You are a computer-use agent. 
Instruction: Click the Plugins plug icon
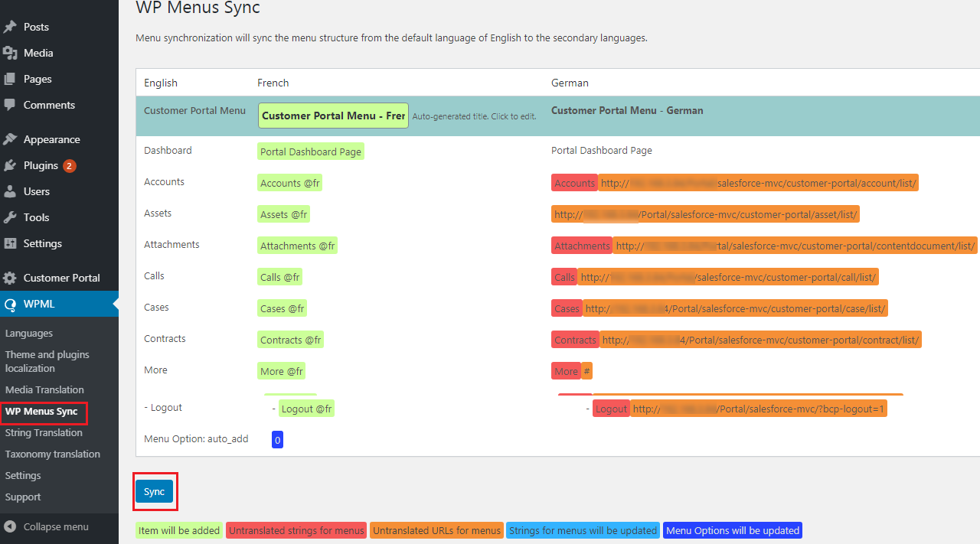pyautogui.click(x=10, y=165)
